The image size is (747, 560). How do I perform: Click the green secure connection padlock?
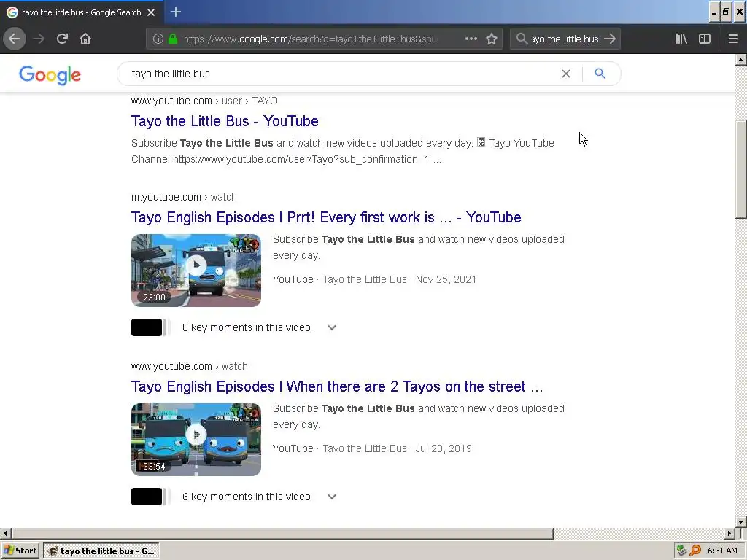click(173, 39)
